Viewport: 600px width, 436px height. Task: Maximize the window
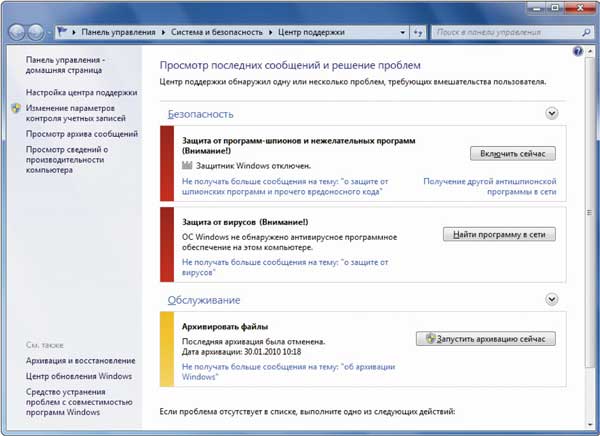pos(555,8)
